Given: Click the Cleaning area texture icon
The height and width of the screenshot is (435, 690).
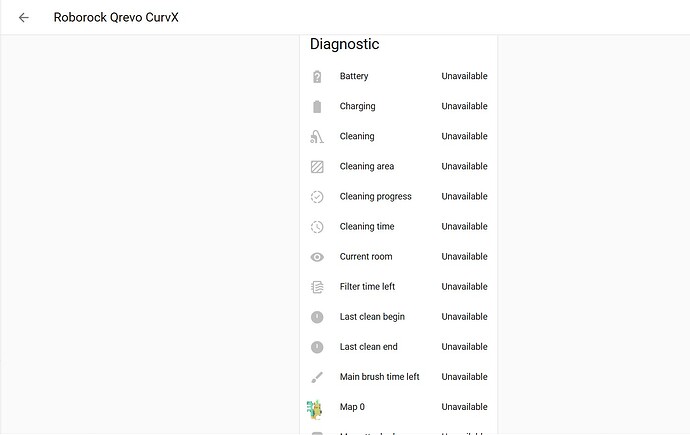Looking at the screenshot, I should (317, 166).
